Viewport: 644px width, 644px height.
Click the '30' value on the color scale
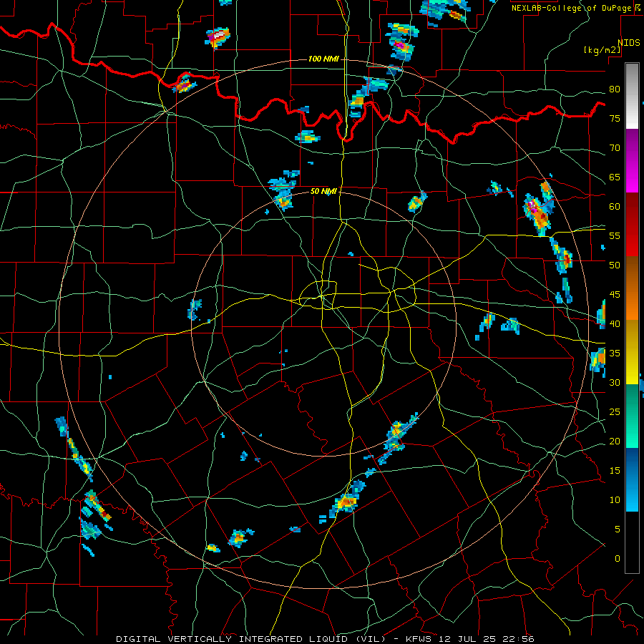pos(615,383)
